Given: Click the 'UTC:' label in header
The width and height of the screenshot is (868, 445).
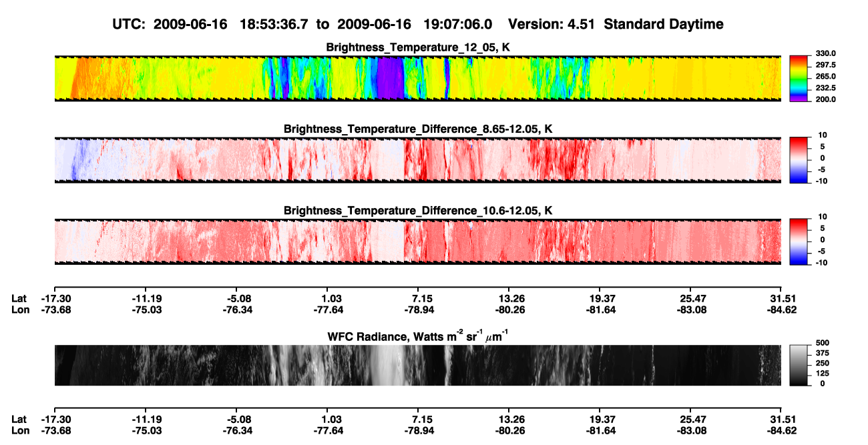Looking at the screenshot, I should (x=130, y=24).
